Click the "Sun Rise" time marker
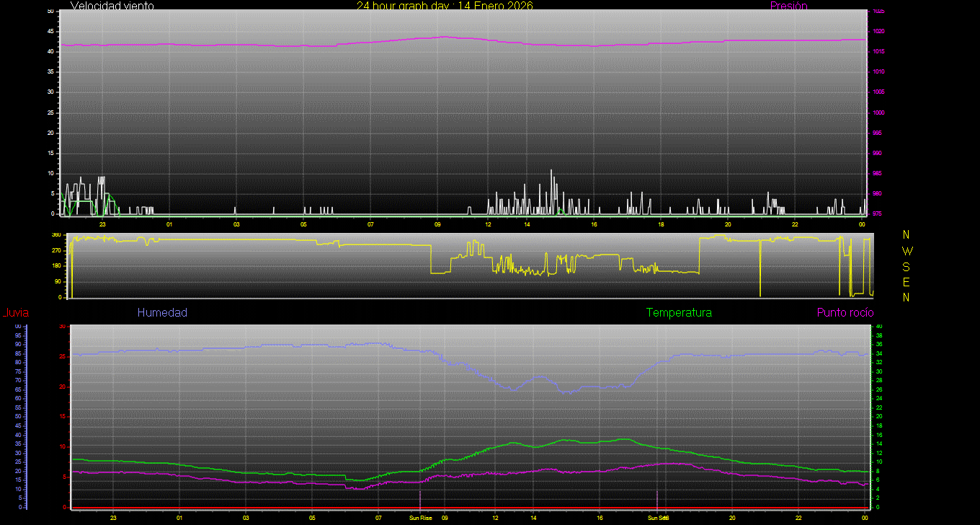This screenshot has width=980, height=525. 421,518
